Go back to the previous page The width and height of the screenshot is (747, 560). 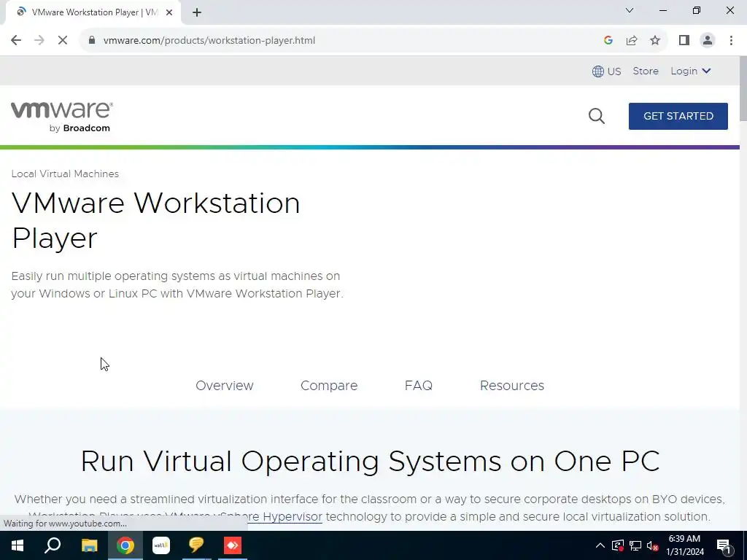(x=16, y=41)
